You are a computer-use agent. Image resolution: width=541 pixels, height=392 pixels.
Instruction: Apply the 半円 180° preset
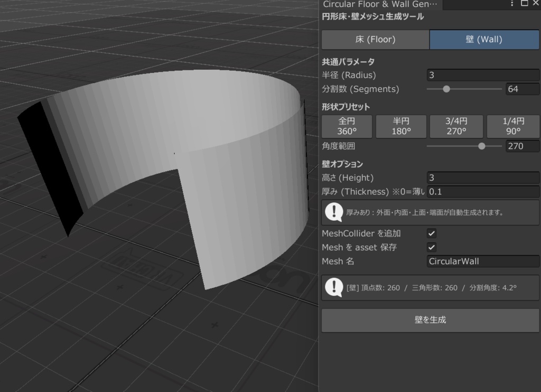(x=401, y=126)
